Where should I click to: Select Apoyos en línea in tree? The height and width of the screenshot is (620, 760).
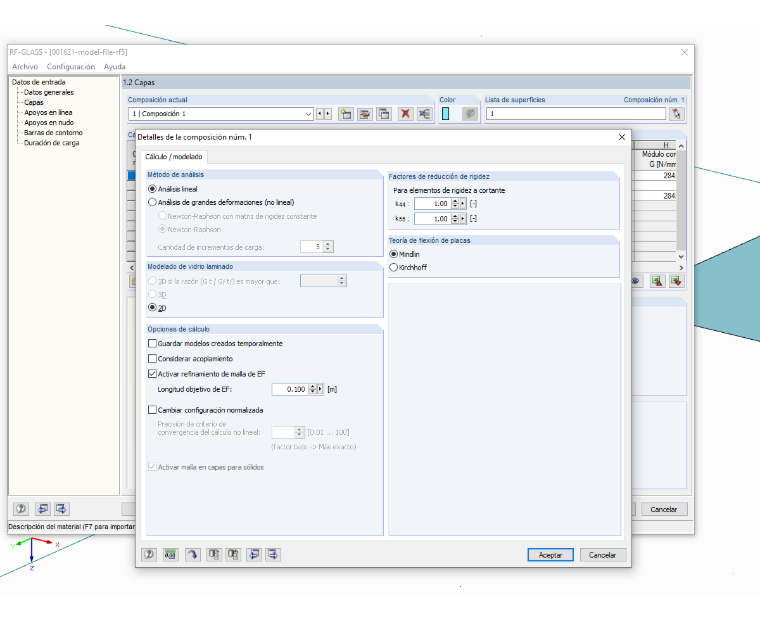click(48, 112)
